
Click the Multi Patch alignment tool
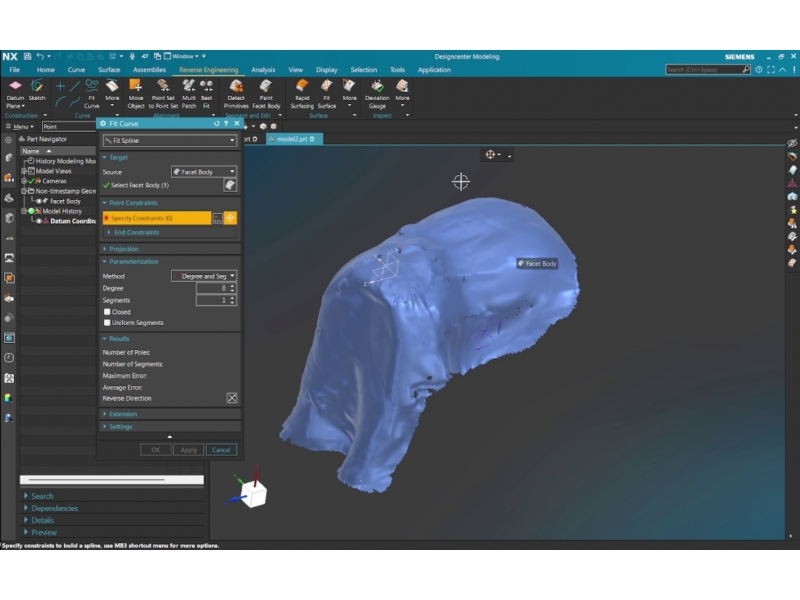(189, 92)
